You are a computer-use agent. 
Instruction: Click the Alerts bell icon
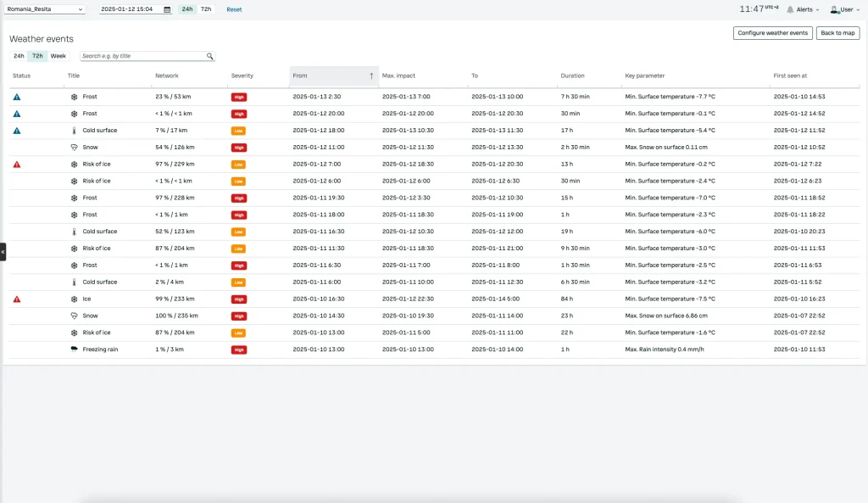[790, 9]
